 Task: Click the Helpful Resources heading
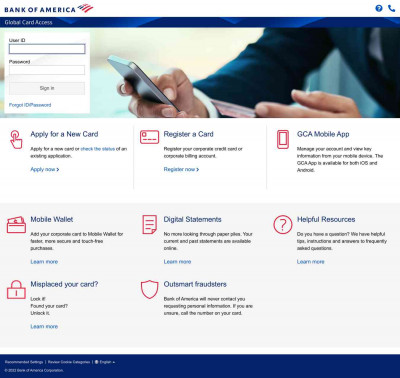pyautogui.click(x=326, y=219)
